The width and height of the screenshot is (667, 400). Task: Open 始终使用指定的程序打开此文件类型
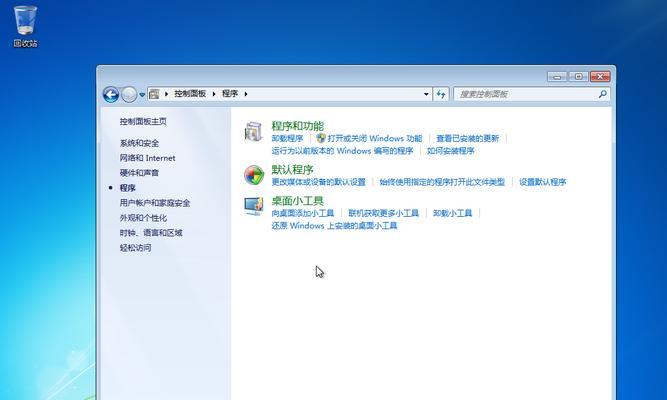[442, 182]
